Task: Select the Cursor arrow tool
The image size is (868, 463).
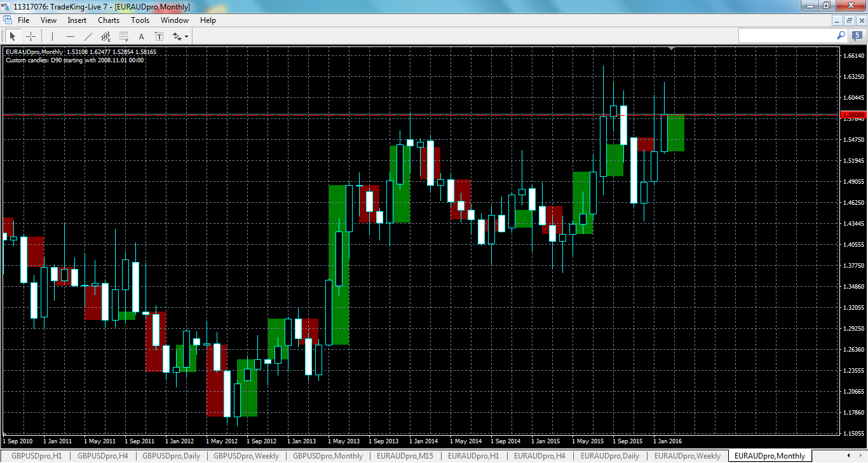Action: pos(12,36)
